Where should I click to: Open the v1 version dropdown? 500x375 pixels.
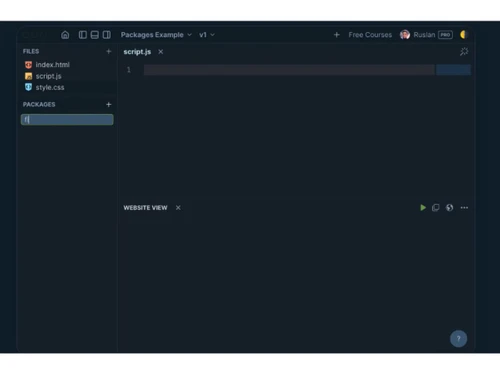[207, 35]
